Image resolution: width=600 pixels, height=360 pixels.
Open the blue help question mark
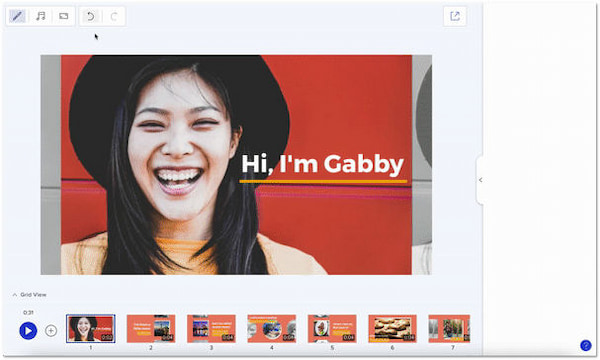pos(585,345)
